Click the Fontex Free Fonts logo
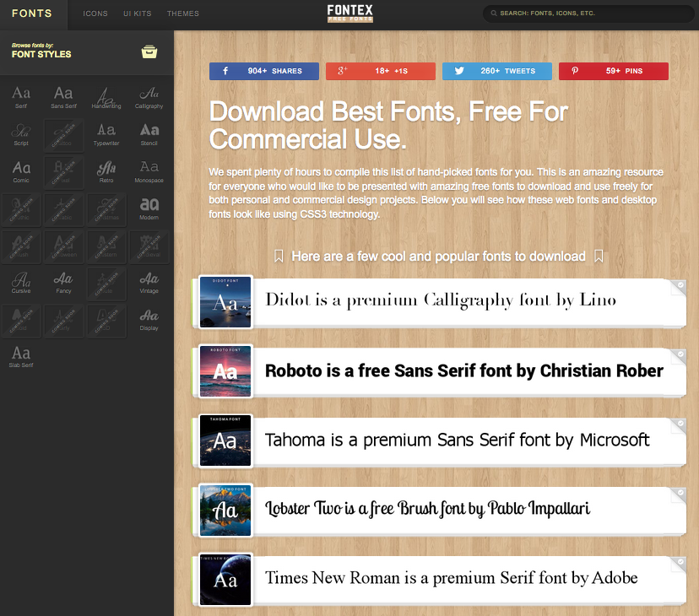Image resolution: width=699 pixels, height=616 pixels. point(350,14)
